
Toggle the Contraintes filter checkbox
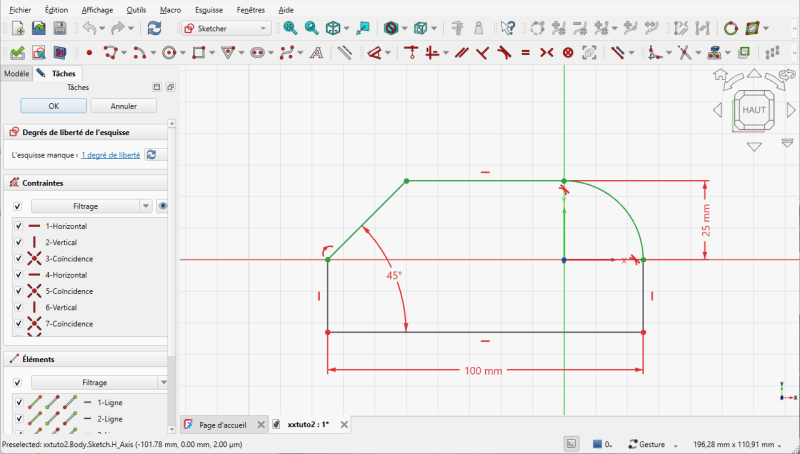(17, 206)
